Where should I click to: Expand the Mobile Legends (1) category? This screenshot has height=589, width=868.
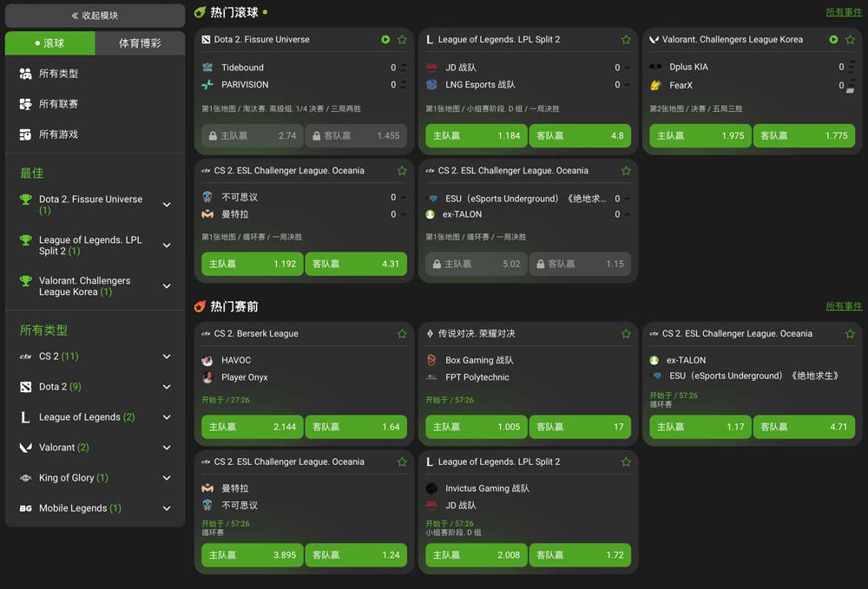167,508
